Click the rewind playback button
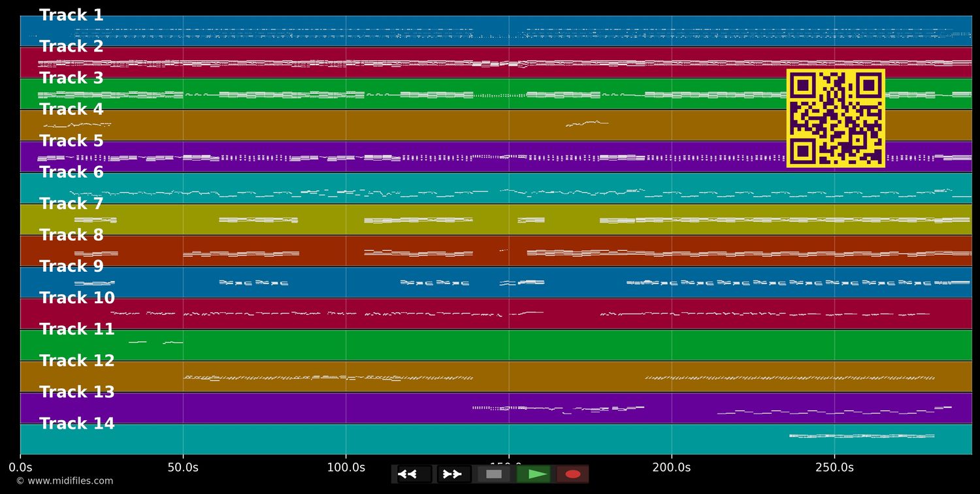This screenshot has width=980, height=494. point(414,474)
